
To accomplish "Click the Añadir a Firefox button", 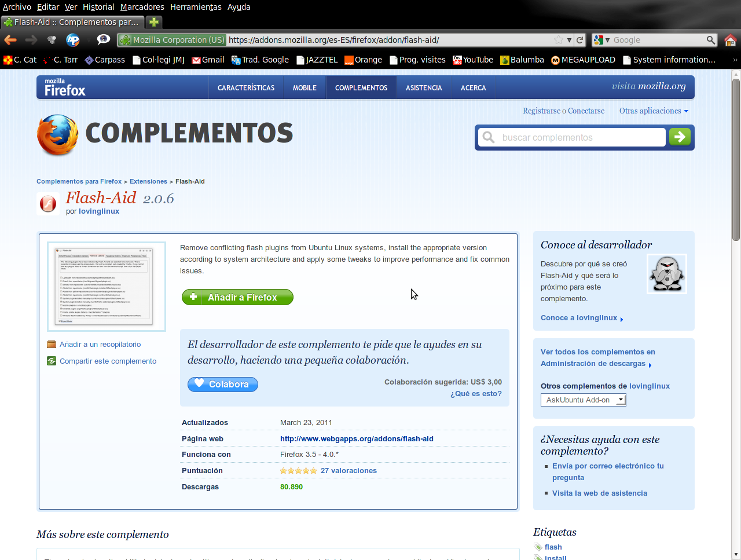I will (x=237, y=297).
